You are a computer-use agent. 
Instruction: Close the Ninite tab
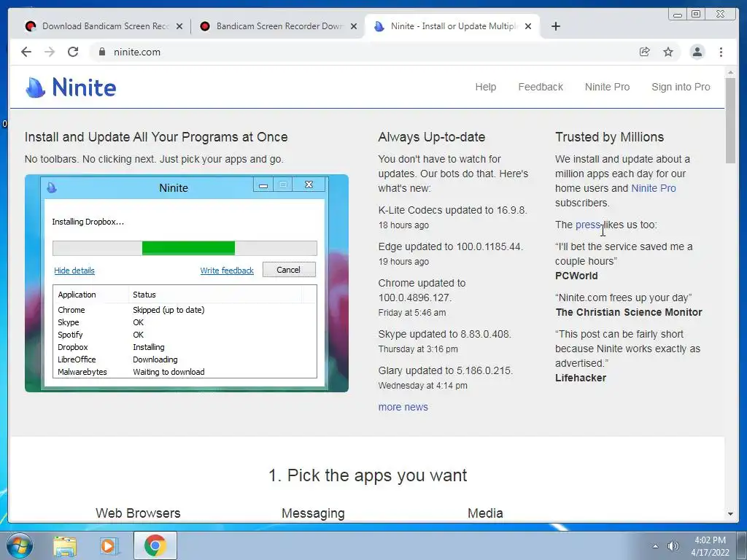(528, 26)
